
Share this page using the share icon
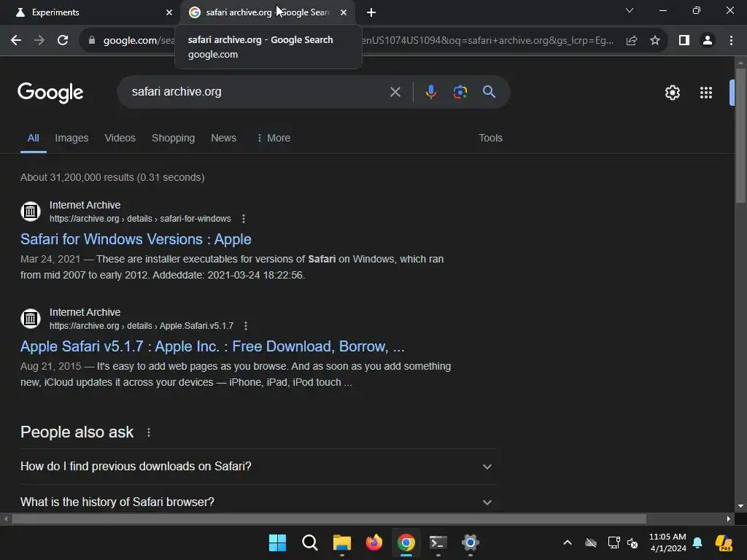tap(632, 41)
